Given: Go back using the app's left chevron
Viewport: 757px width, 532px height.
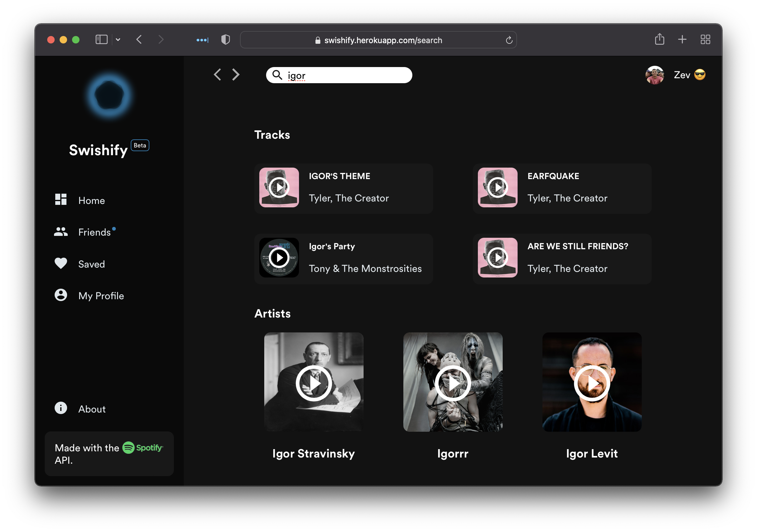Looking at the screenshot, I should click(217, 75).
